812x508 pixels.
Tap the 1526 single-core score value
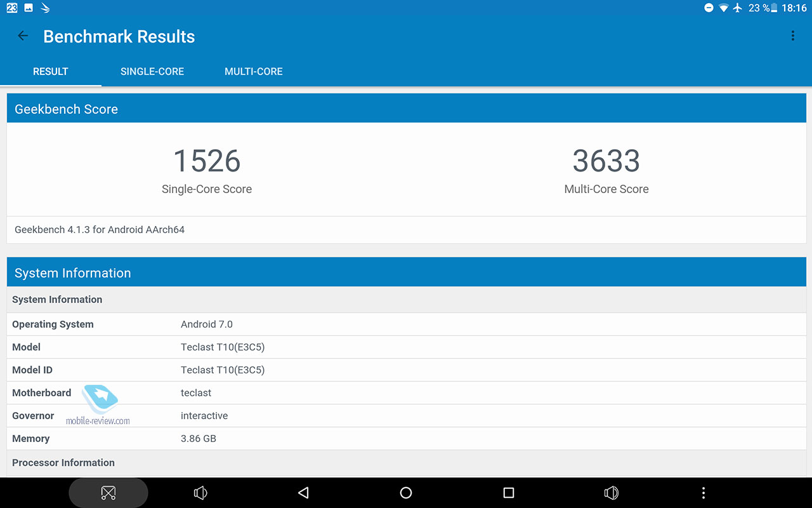pyautogui.click(x=207, y=161)
